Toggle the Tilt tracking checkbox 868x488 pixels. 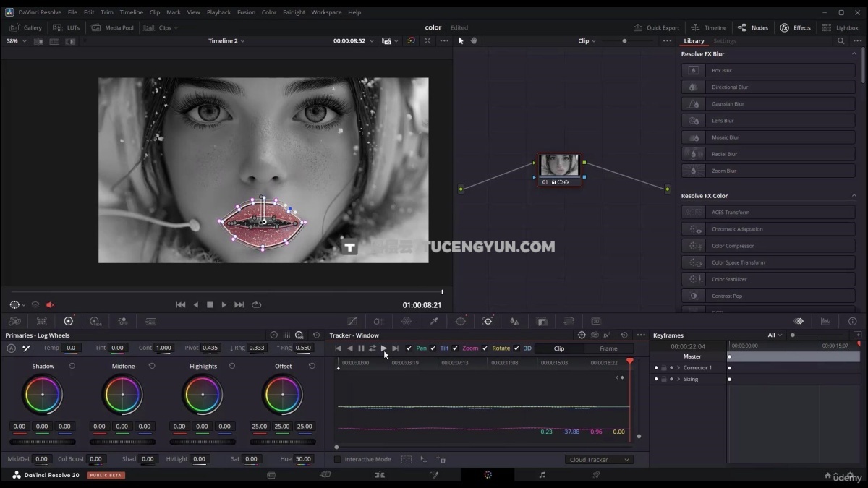click(x=433, y=348)
